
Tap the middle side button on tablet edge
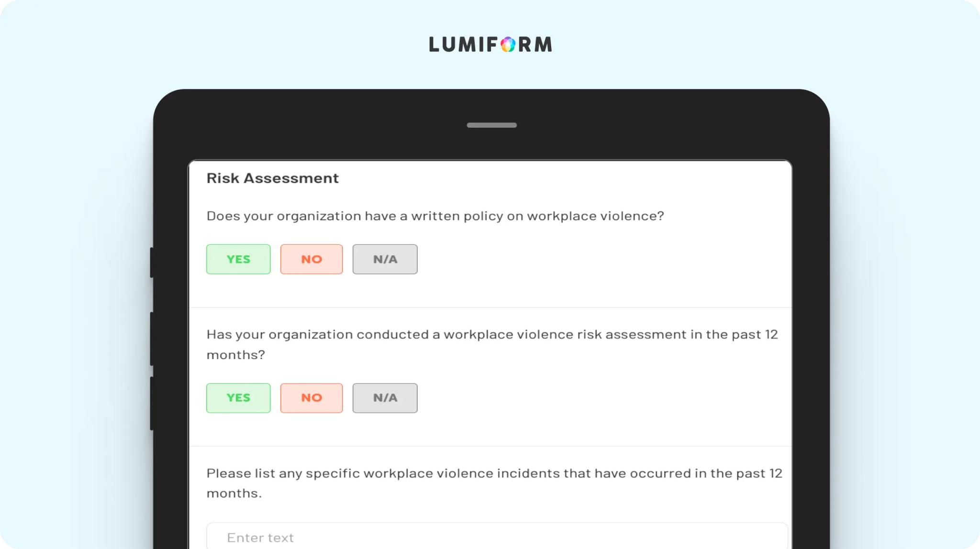(152, 339)
